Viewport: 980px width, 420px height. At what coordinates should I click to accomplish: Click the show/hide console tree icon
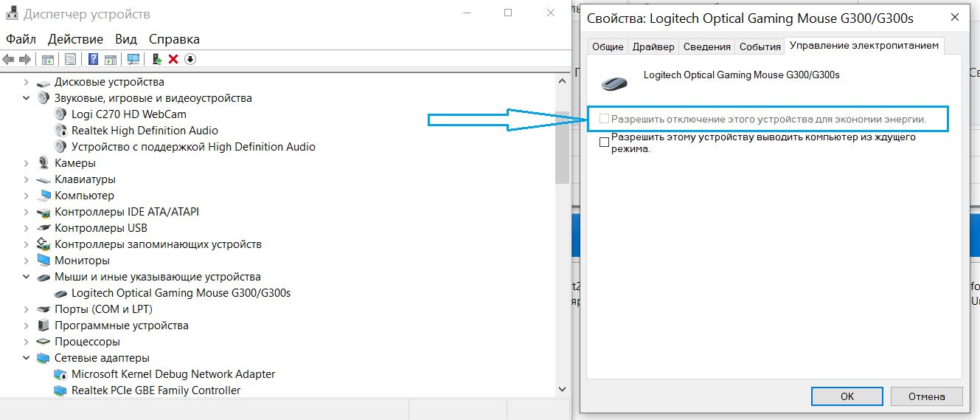(x=47, y=59)
